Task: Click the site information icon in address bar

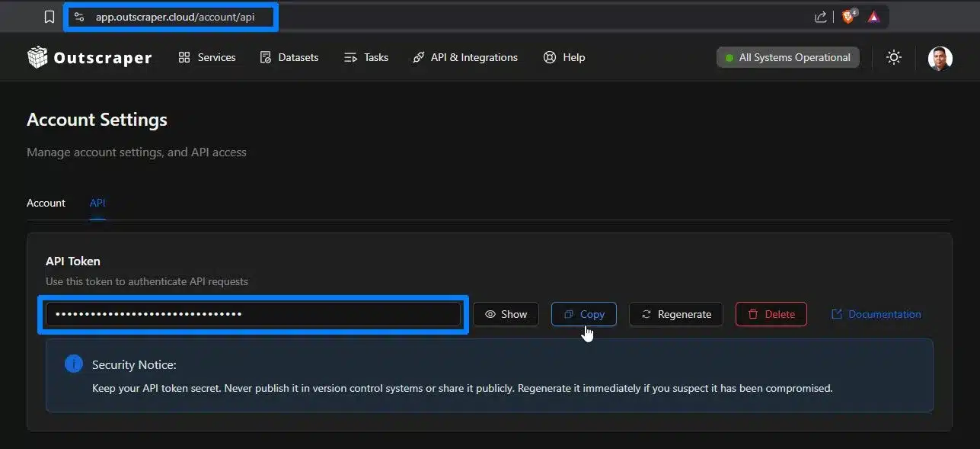Action: click(79, 17)
